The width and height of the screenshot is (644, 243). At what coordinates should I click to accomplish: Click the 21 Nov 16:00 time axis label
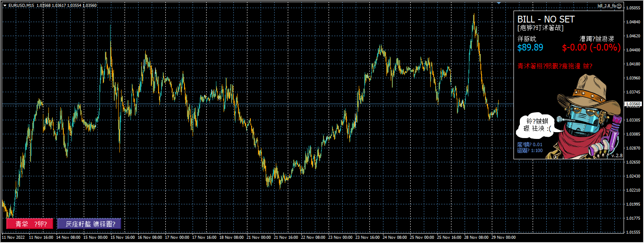click(285, 237)
